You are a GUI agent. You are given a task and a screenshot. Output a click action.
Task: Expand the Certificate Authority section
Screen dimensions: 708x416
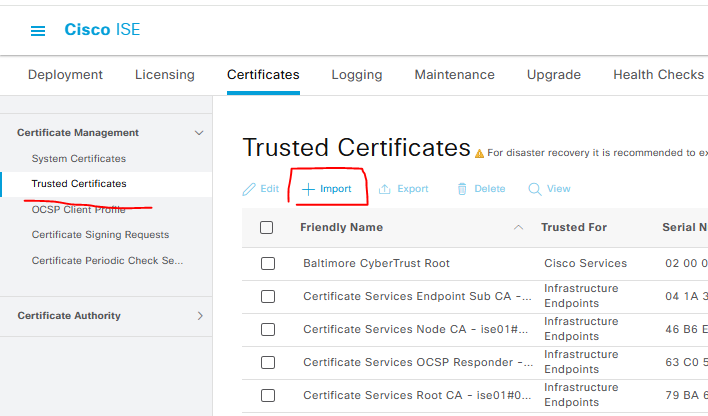coord(200,316)
